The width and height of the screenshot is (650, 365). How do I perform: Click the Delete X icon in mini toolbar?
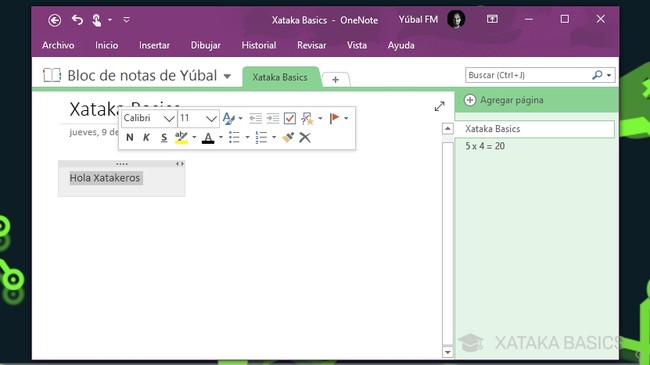[305, 137]
